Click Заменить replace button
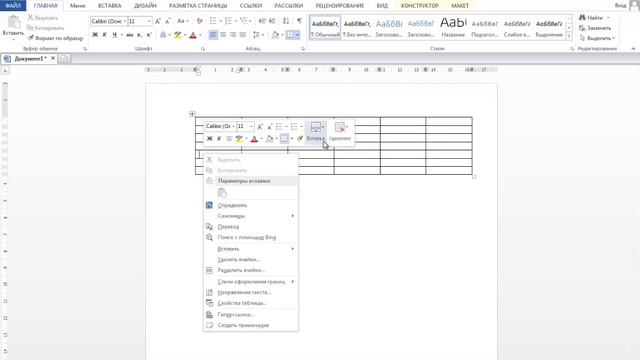 click(595, 28)
